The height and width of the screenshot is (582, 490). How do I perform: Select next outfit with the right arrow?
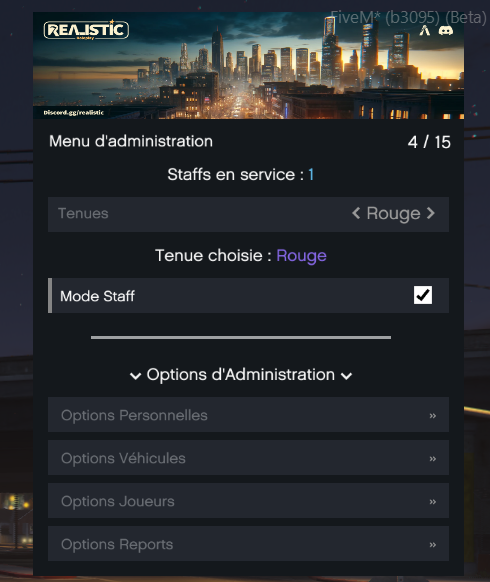pos(431,213)
